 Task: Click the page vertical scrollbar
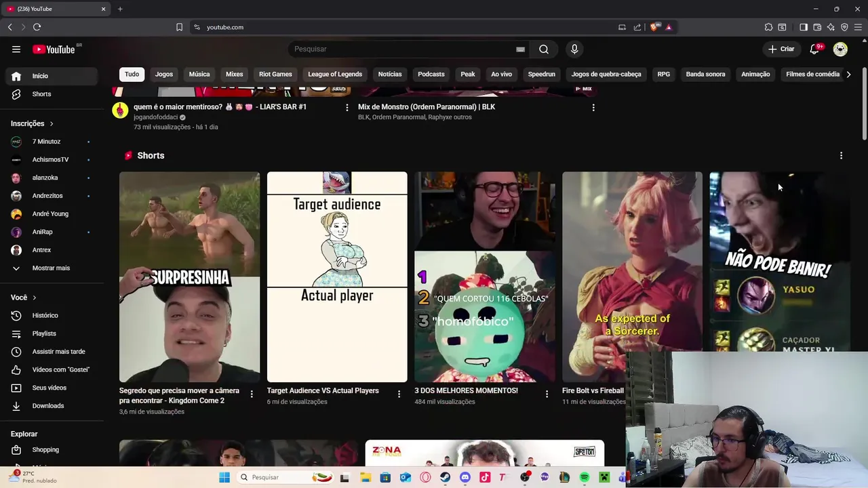click(x=864, y=105)
